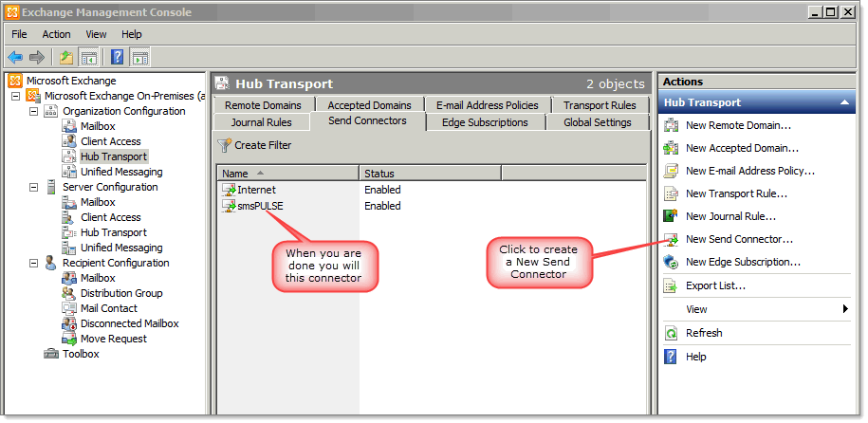This screenshot has width=868, height=423.
Task: Open the Help menu in menu bar
Action: (132, 34)
